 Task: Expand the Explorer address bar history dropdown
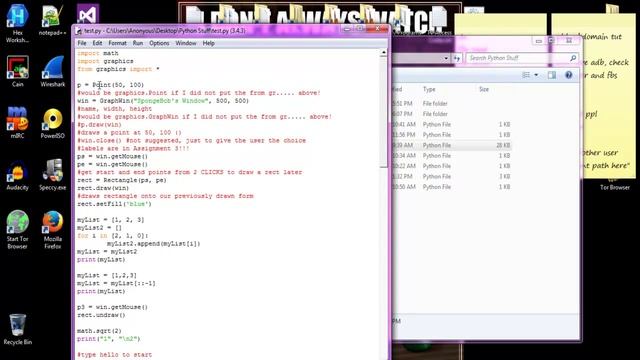point(446,58)
